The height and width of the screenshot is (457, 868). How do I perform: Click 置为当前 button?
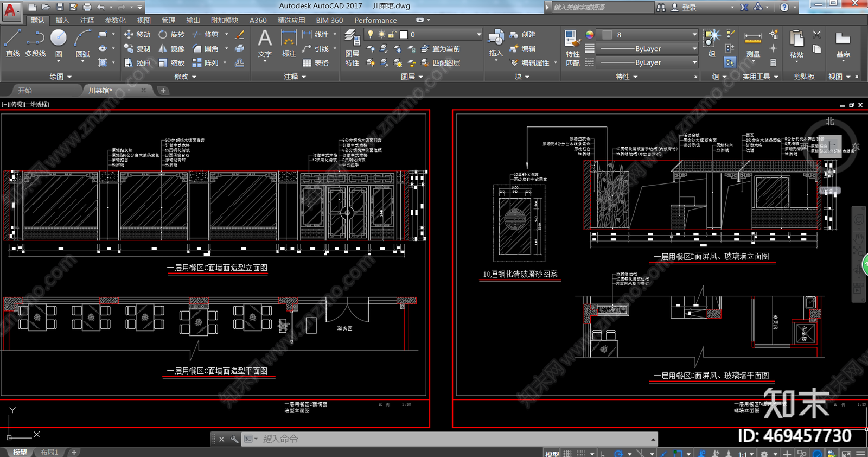click(x=441, y=48)
